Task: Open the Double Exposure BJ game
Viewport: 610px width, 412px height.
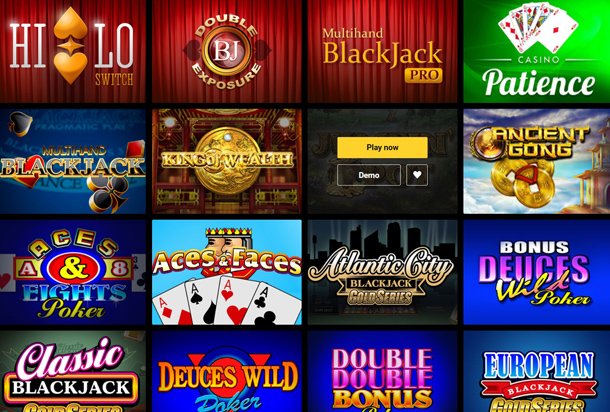Action: 227,51
